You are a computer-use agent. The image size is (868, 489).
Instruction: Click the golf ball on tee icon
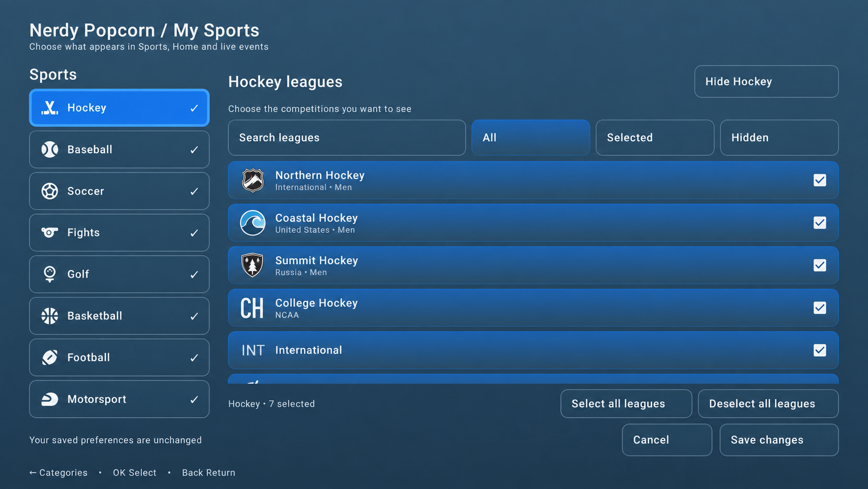[50, 274]
